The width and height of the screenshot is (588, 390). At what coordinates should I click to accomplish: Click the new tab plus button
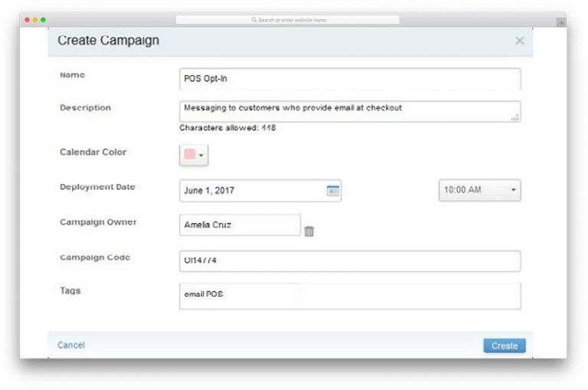[561, 22]
